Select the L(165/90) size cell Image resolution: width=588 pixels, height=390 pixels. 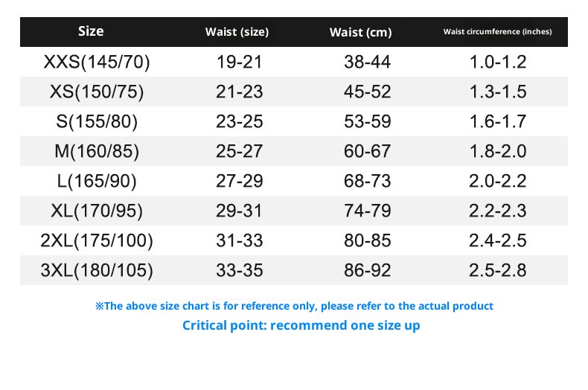click(97, 181)
